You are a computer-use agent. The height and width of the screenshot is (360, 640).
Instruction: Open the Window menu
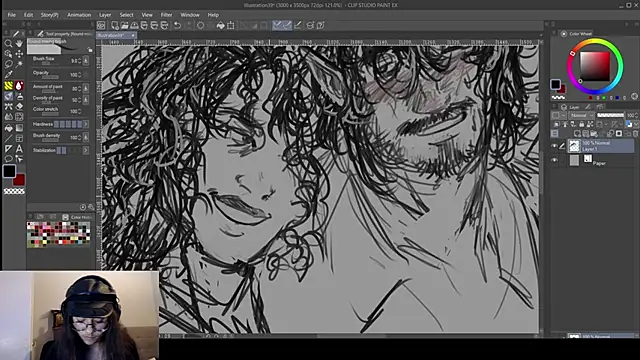point(190,15)
